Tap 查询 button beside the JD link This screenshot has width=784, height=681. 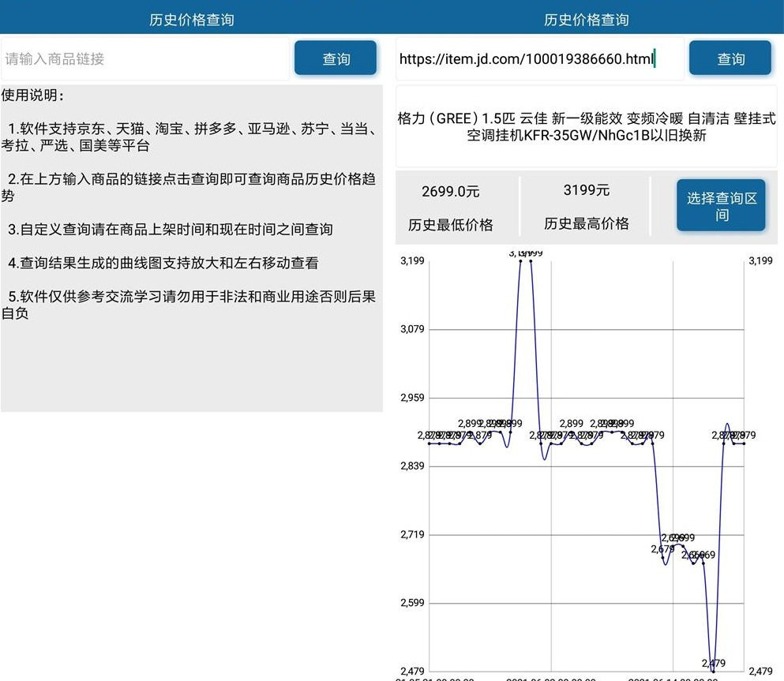[730, 58]
